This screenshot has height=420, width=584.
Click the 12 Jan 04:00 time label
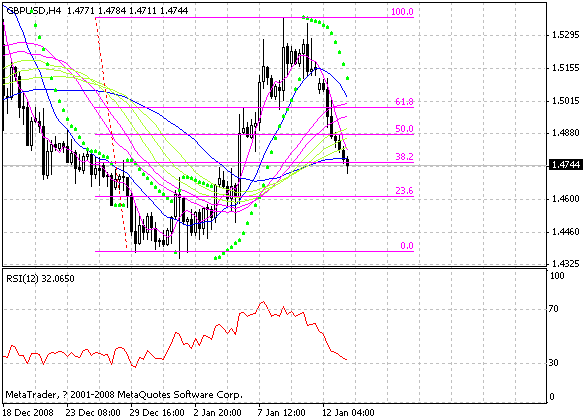(348, 413)
